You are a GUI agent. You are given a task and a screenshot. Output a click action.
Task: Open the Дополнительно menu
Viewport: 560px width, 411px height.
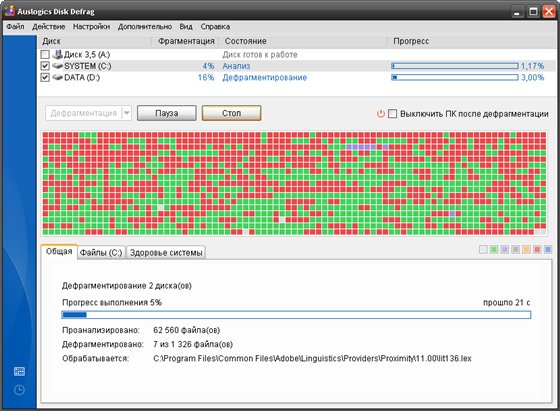(145, 26)
